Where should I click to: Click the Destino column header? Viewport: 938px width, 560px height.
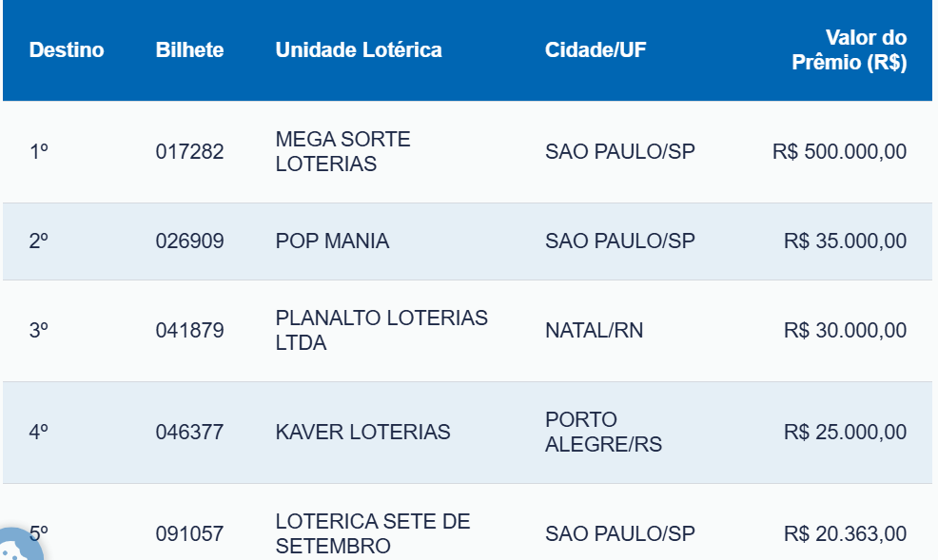[67, 50]
